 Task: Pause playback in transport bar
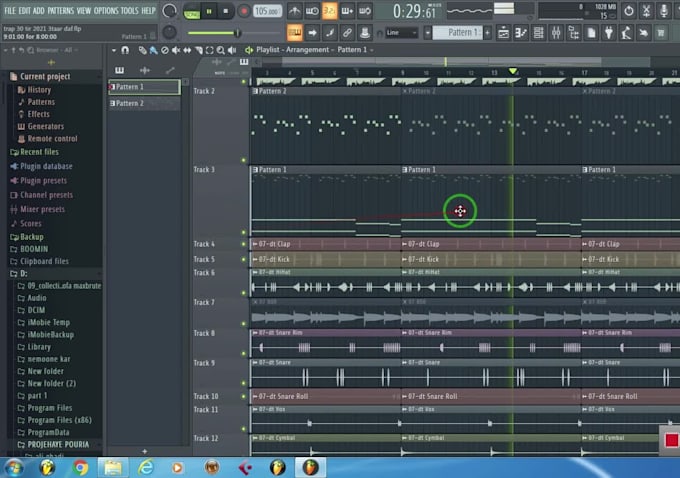click(x=209, y=12)
